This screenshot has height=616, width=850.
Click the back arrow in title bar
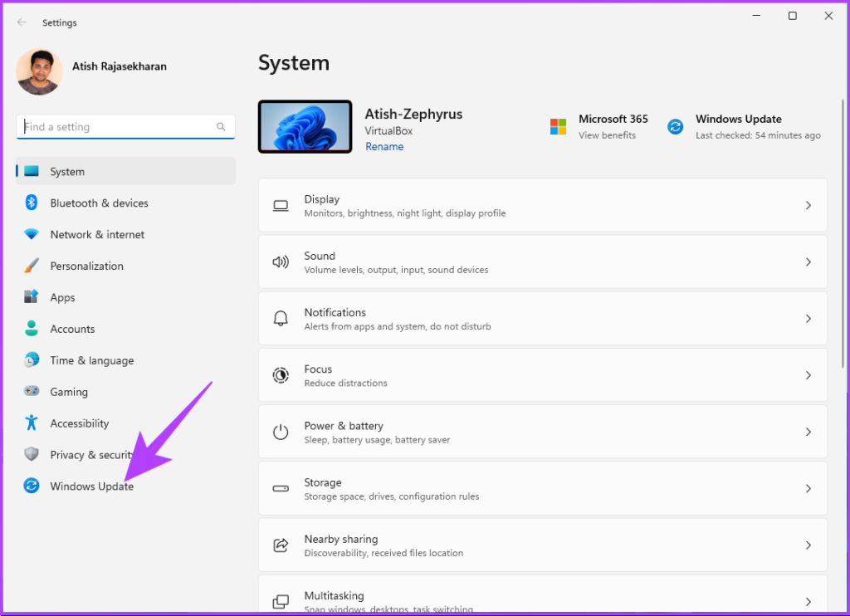pyautogui.click(x=22, y=22)
